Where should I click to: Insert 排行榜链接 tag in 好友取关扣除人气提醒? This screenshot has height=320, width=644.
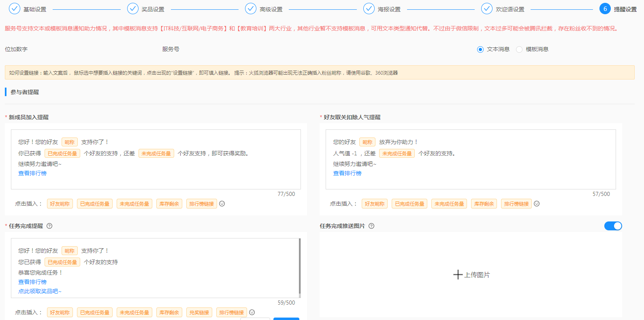(516, 204)
